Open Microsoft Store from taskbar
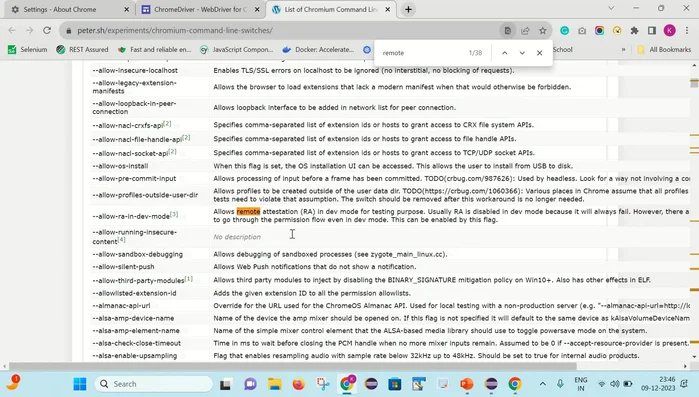 point(395,384)
